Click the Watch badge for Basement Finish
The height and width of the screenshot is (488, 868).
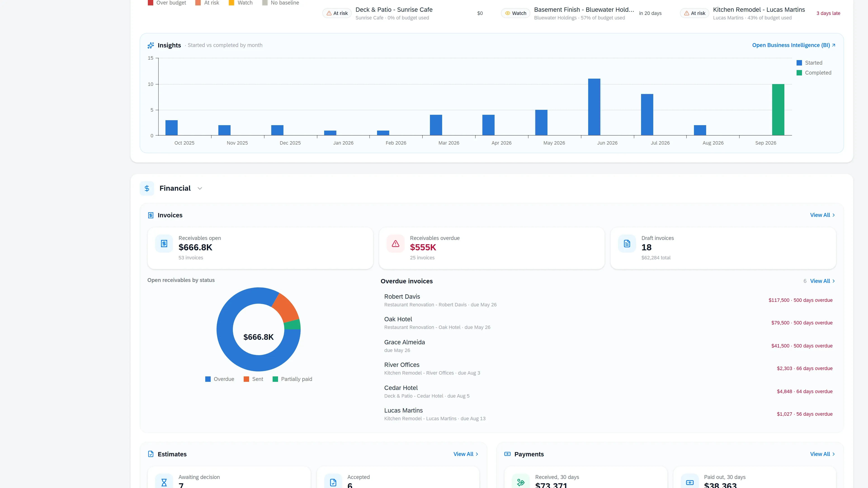point(516,13)
